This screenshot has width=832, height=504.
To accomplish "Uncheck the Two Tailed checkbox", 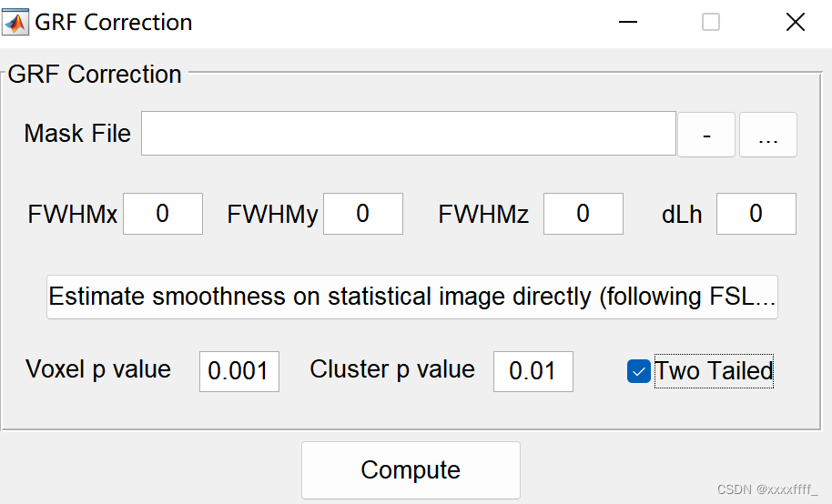I will pyautogui.click(x=638, y=371).
